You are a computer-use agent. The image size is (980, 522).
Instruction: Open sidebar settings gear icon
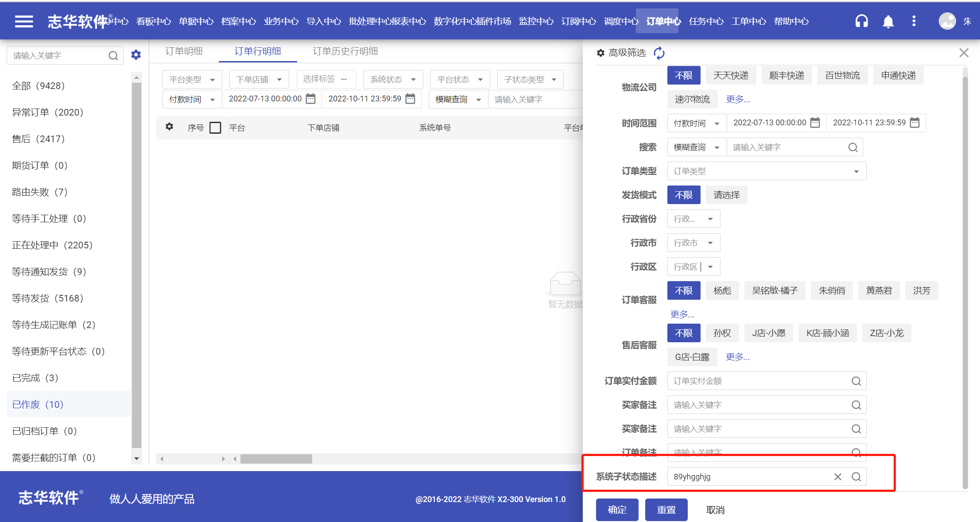point(136,55)
